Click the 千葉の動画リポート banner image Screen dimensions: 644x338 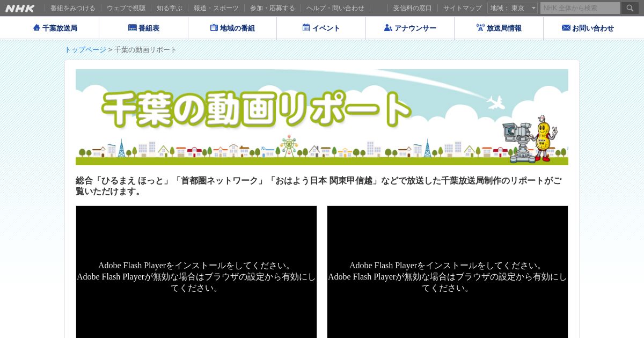[322, 117]
